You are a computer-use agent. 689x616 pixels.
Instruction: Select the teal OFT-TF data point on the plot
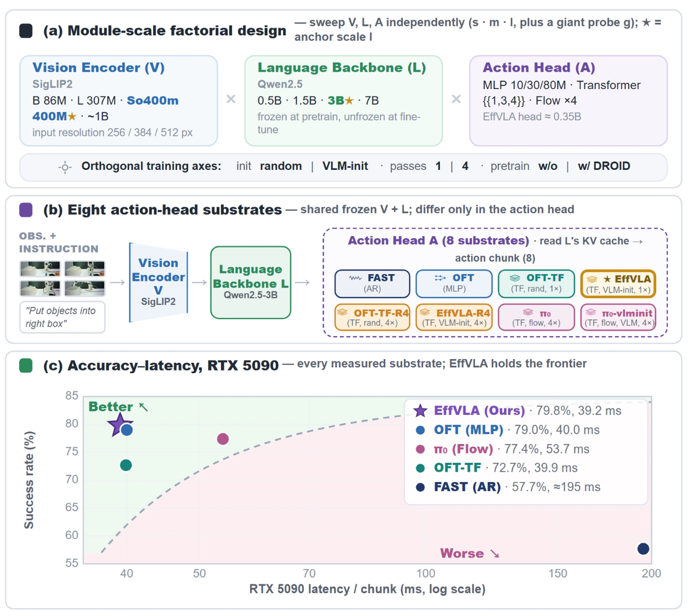click(x=126, y=465)
